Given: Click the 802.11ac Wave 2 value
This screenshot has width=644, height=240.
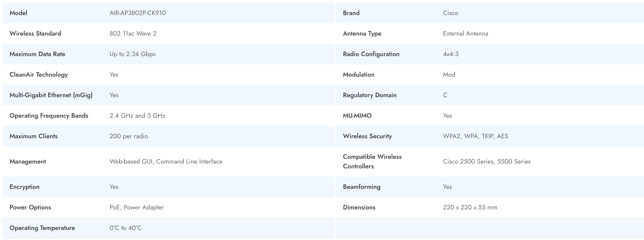Looking at the screenshot, I should 133,34.
